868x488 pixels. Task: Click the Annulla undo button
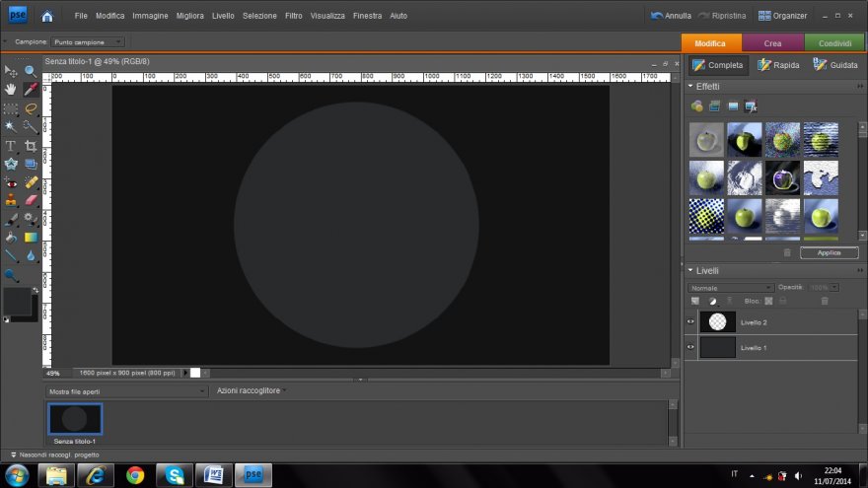tap(672, 16)
